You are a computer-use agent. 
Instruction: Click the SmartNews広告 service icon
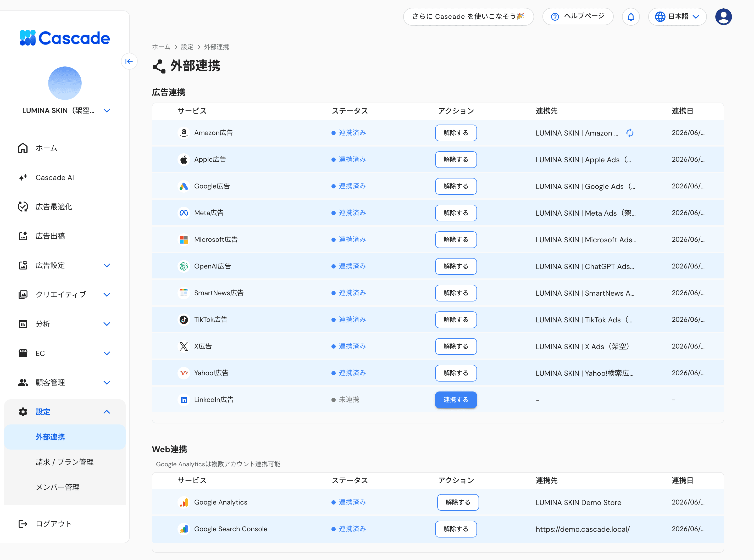(184, 293)
